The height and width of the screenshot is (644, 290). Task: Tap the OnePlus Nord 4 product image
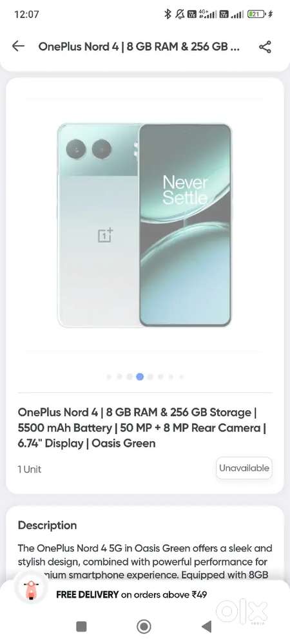point(144,225)
